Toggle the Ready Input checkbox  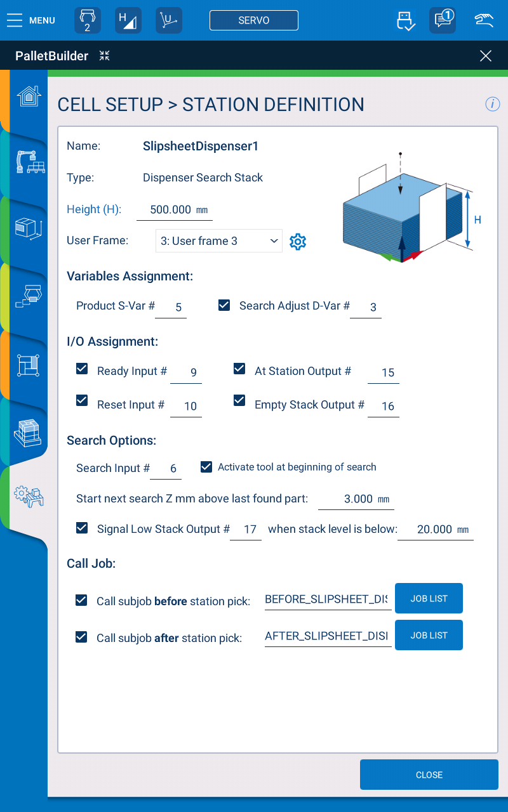coord(82,369)
